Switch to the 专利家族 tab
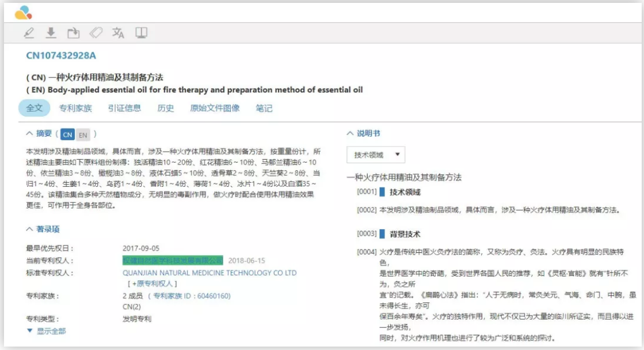Screen dimensions: 644x350 (x=75, y=108)
